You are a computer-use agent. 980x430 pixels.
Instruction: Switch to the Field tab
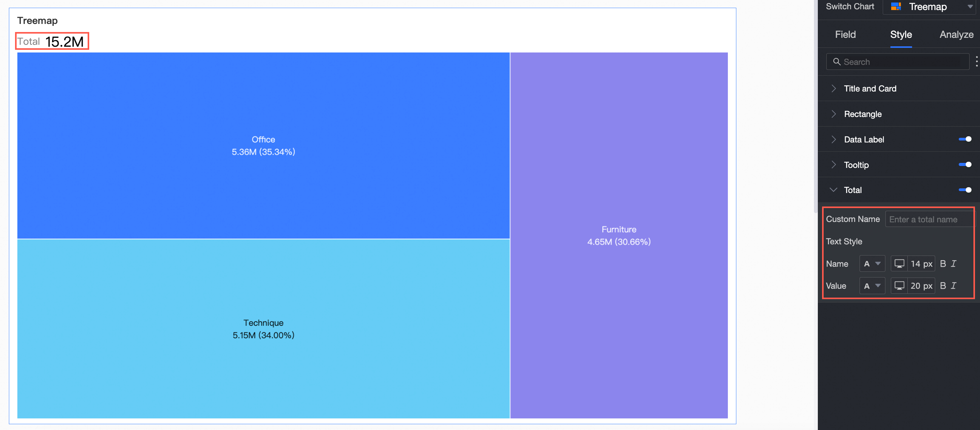845,35
